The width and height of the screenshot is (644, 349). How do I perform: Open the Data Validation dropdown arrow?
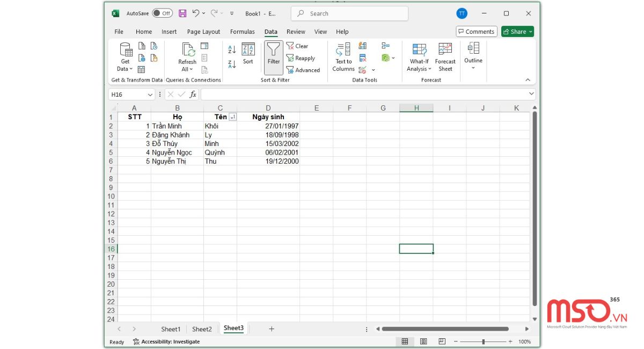point(374,70)
